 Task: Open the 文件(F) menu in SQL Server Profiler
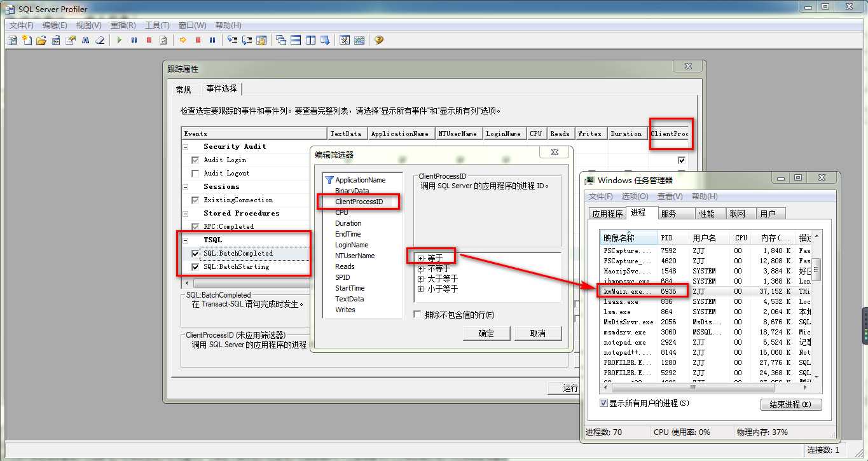click(x=22, y=25)
